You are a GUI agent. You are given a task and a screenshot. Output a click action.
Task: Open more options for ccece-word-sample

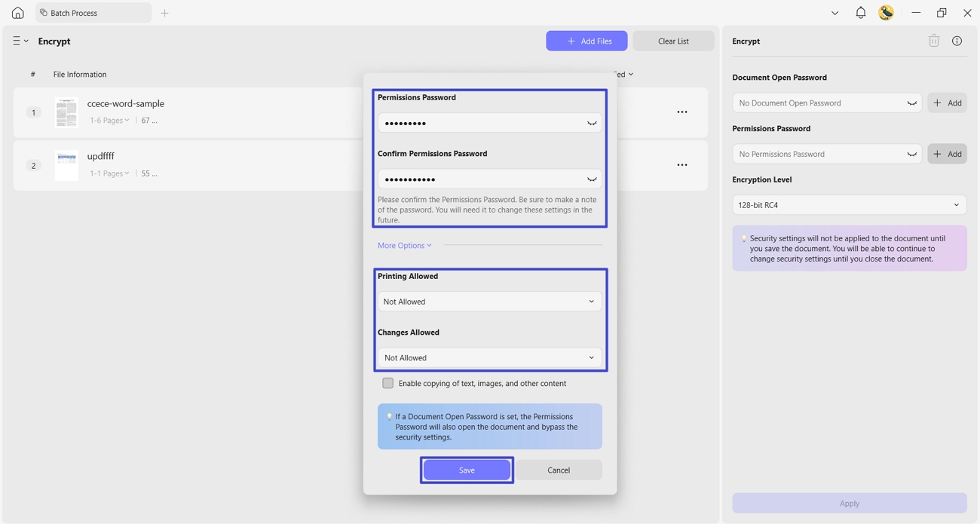point(682,112)
